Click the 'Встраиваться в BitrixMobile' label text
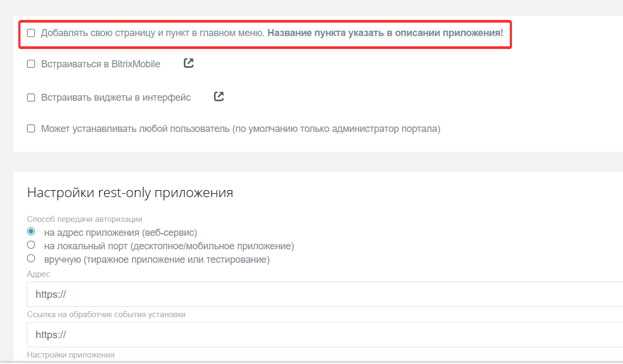623x364 pixels. coord(101,64)
